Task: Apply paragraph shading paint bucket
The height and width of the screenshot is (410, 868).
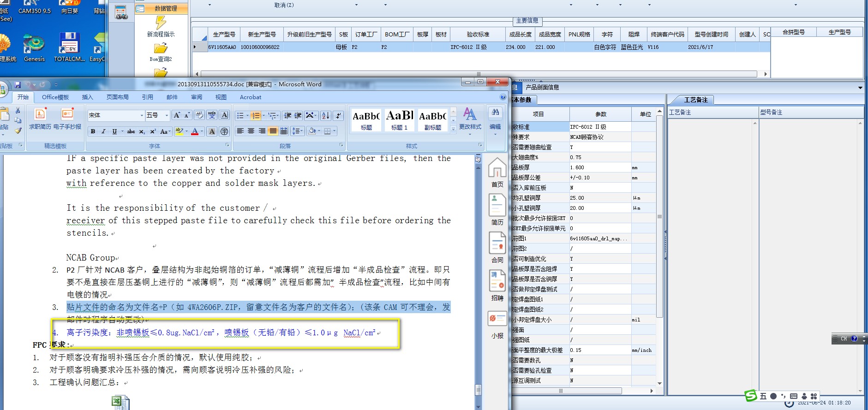Action: point(312,131)
